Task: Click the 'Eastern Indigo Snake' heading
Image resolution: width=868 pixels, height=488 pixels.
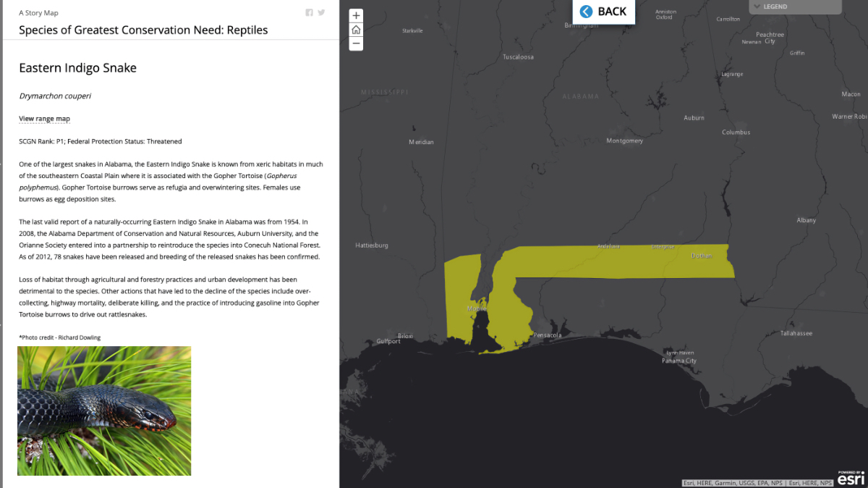Action: (x=77, y=67)
